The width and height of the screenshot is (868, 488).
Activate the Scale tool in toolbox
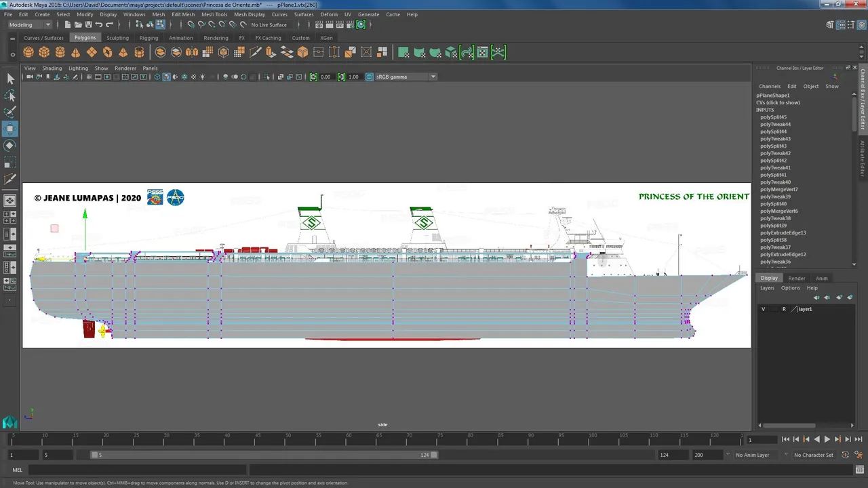click(x=10, y=162)
